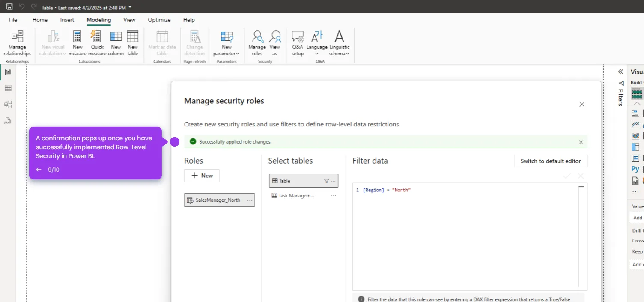The height and width of the screenshot is (302, 644).
Task: Pick the Python visual icon
Action: click(x=635, y=169)
